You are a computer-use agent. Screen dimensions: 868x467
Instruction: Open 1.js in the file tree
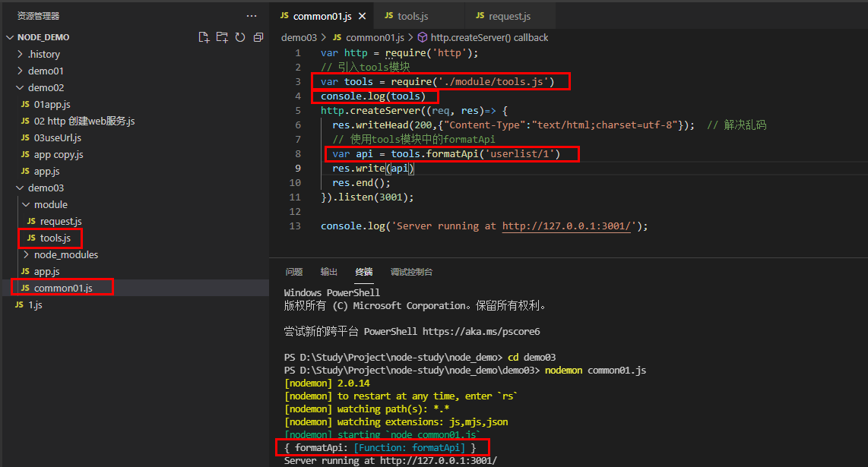pos(36,304)
